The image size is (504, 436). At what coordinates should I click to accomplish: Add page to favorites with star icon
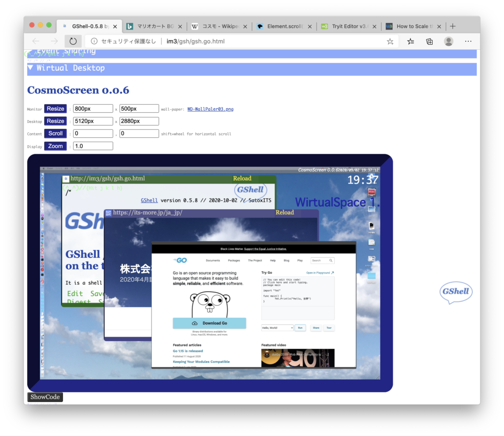point(390,41)
